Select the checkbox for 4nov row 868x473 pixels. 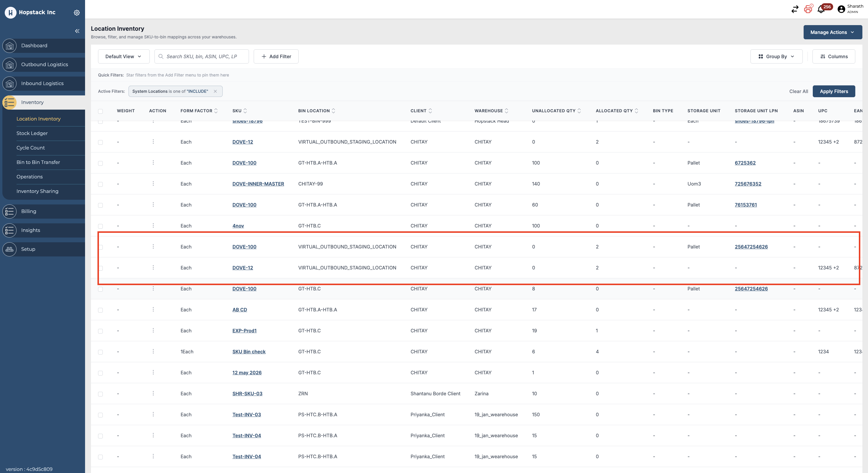(100, 226)
